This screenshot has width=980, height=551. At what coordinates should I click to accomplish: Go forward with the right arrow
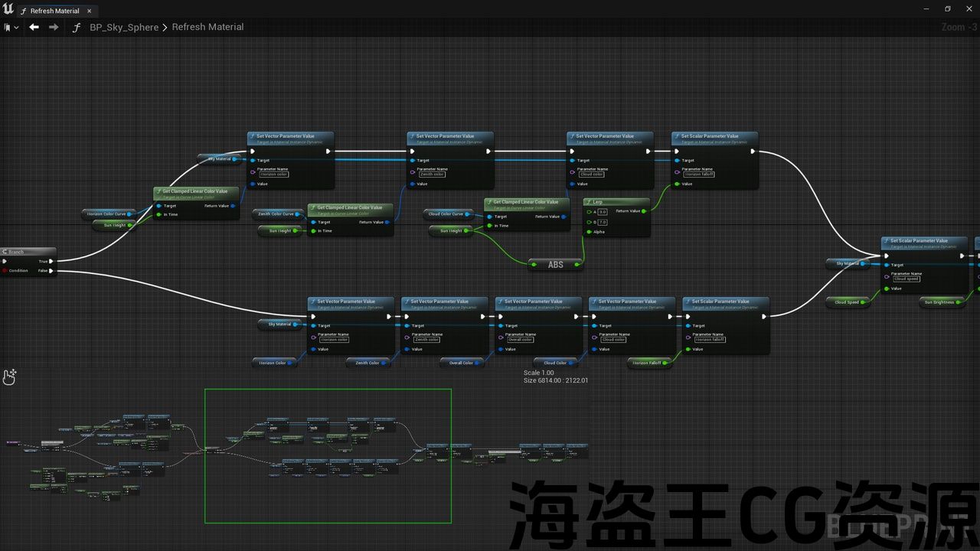pyautogui.click(x=54, y=27)
